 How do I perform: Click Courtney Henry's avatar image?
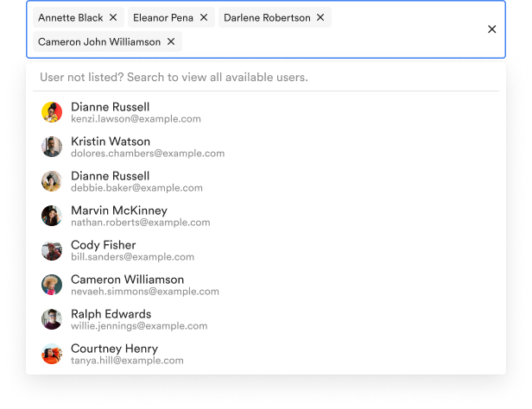[x=52, y=354]
